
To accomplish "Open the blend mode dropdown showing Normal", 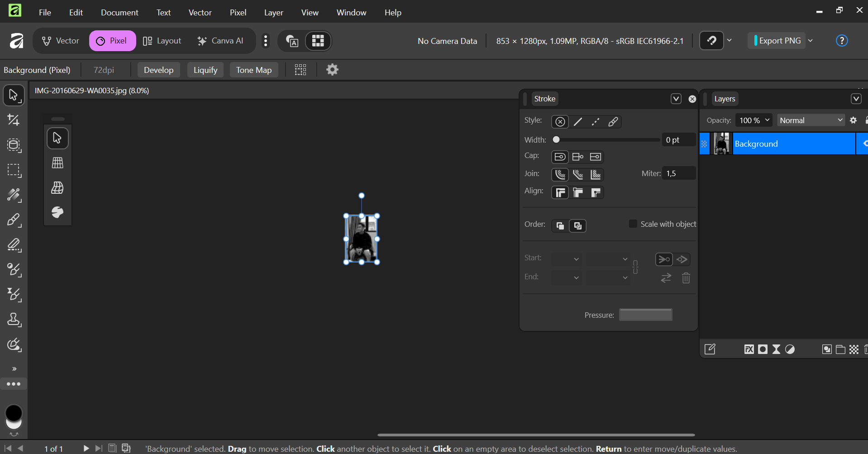I will (811, 120).
